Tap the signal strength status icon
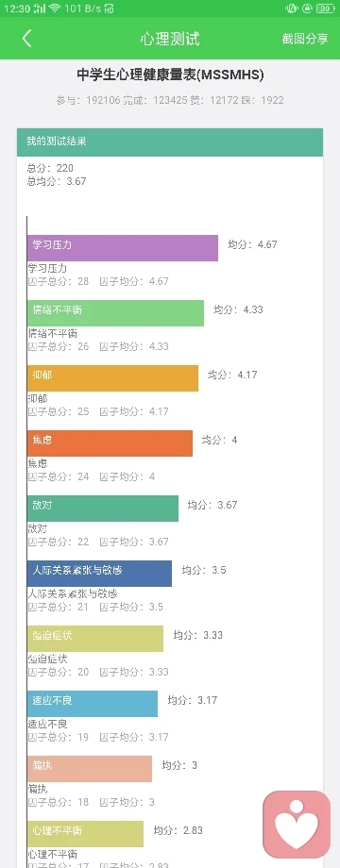Viewport: 340px width, 868px height. click(39, 8)
